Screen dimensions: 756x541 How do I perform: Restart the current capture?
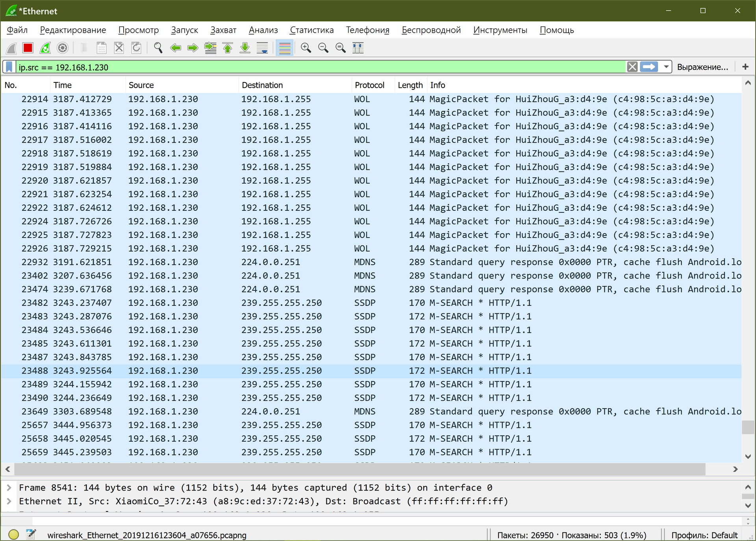(x=45, y=48)
